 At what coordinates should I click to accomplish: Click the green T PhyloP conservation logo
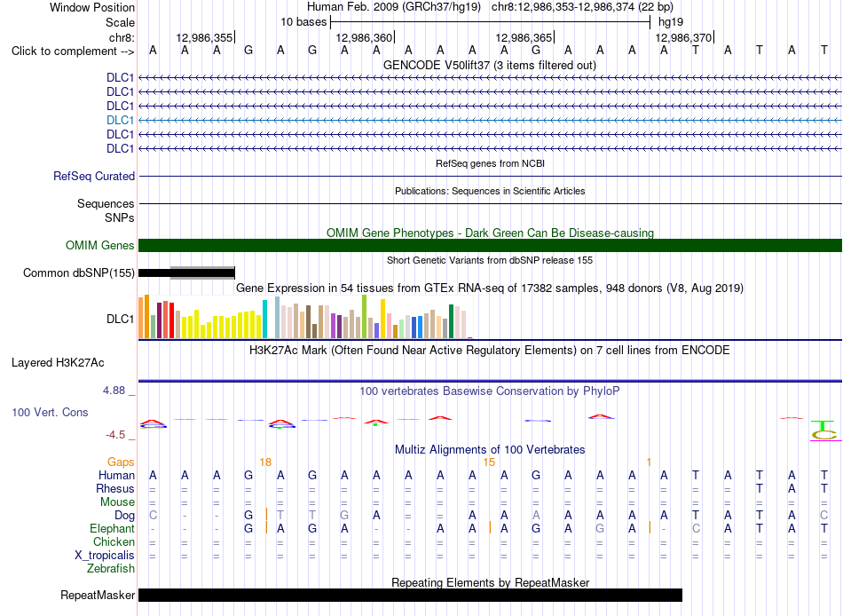823,425
